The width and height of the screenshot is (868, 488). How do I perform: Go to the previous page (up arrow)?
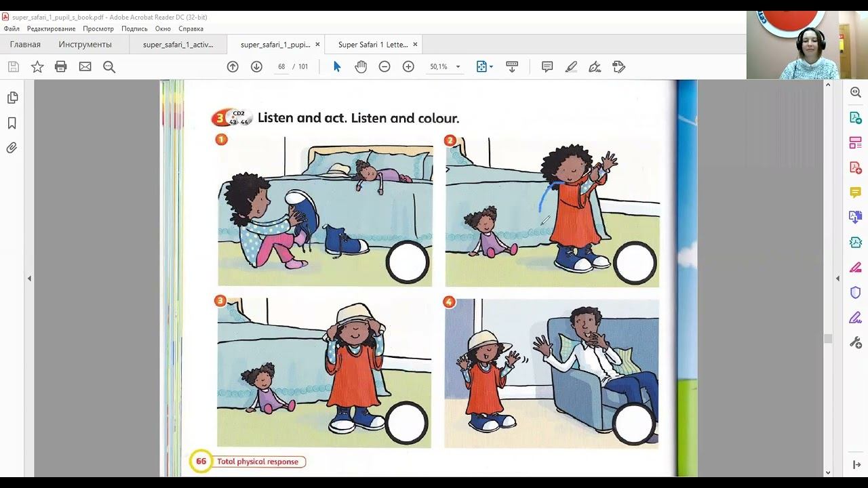(x=233, y=66)
